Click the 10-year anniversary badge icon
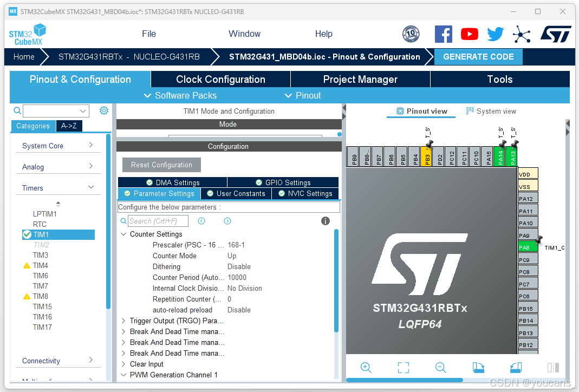 point(411,34)
